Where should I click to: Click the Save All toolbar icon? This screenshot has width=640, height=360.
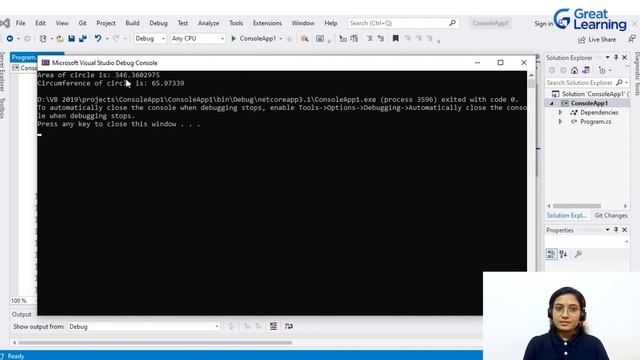[x=83, y=38]
